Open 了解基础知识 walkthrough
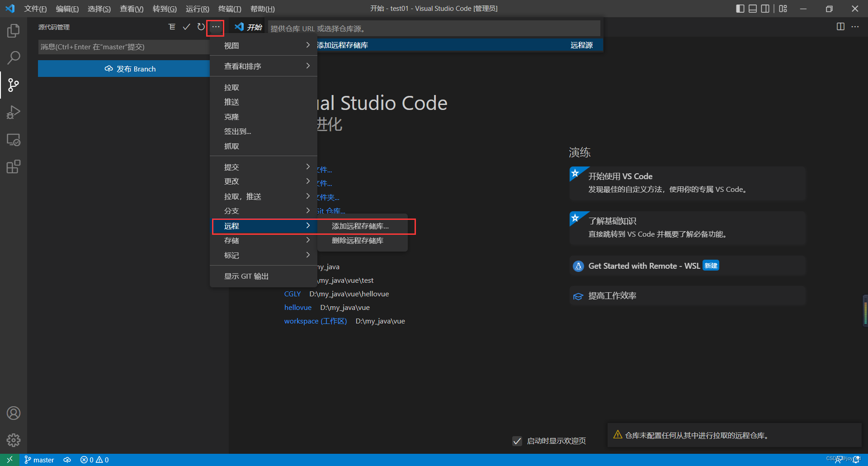The image size is (868, 466). click(x=687, y=228)
